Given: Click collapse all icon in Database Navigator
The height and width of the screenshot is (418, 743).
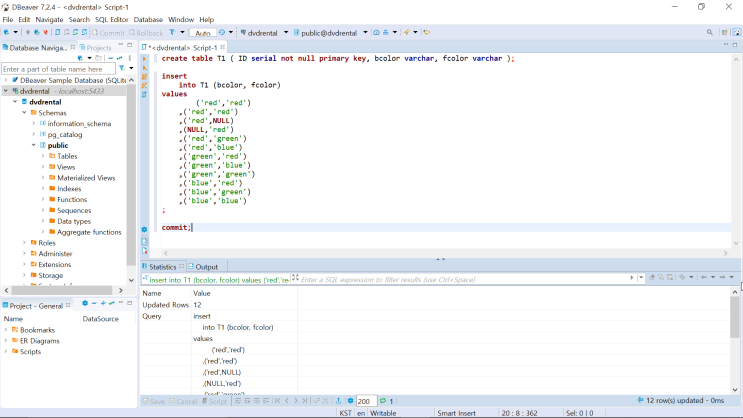Looking at the screenshot, I should pyautogui.click(x=110, y=58).
